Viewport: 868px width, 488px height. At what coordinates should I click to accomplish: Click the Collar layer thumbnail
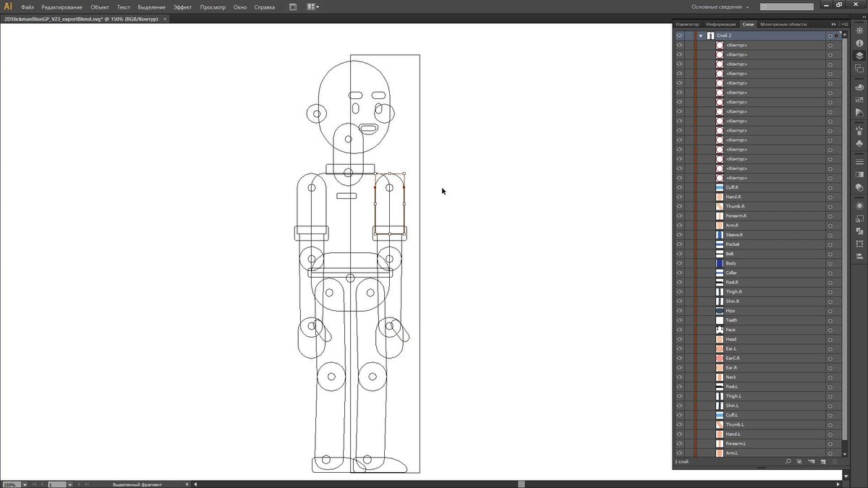720,273
